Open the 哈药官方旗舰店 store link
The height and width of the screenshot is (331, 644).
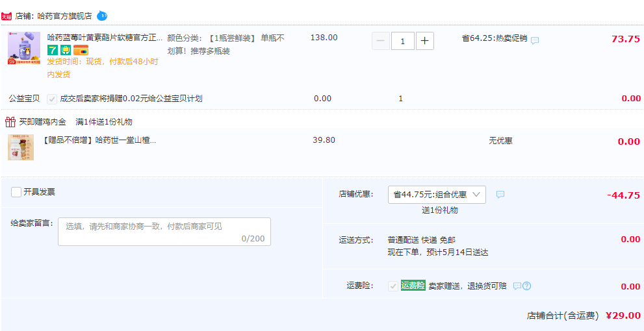coord(64,16)
